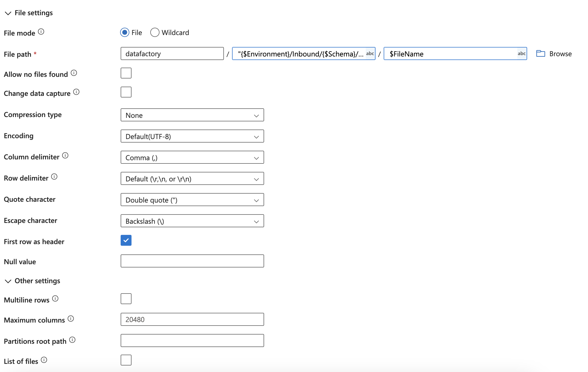Click the abc icon on the $FileName field
588x372 pixels.
pos(522,53)
